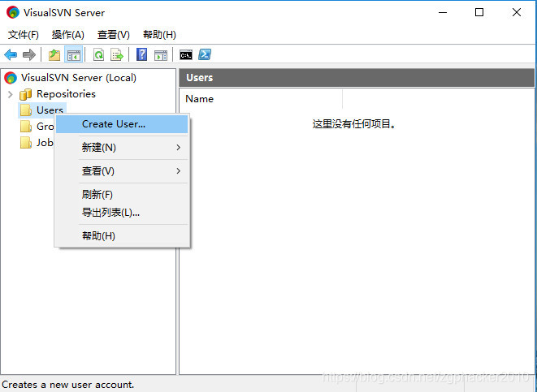Go back with the blue left arrow
The width and height of the screenshot is (537, 392).
[11, 54]
